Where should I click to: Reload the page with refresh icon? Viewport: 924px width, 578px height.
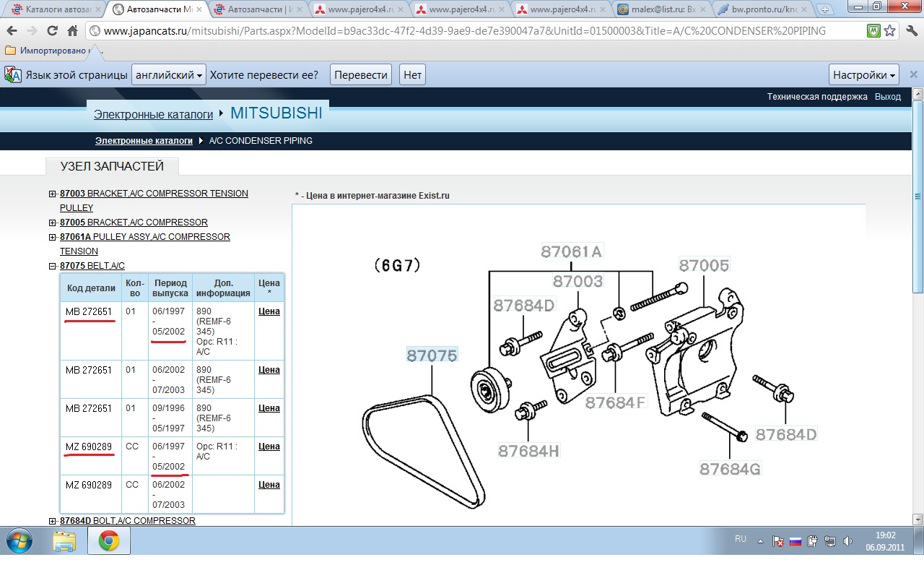[52, 31]
